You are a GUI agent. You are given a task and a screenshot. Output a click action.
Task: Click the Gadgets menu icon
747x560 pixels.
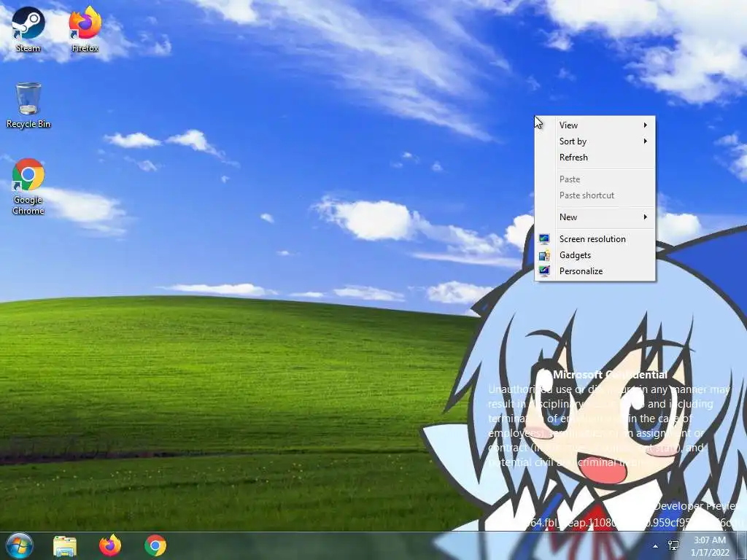coord(544,255)
